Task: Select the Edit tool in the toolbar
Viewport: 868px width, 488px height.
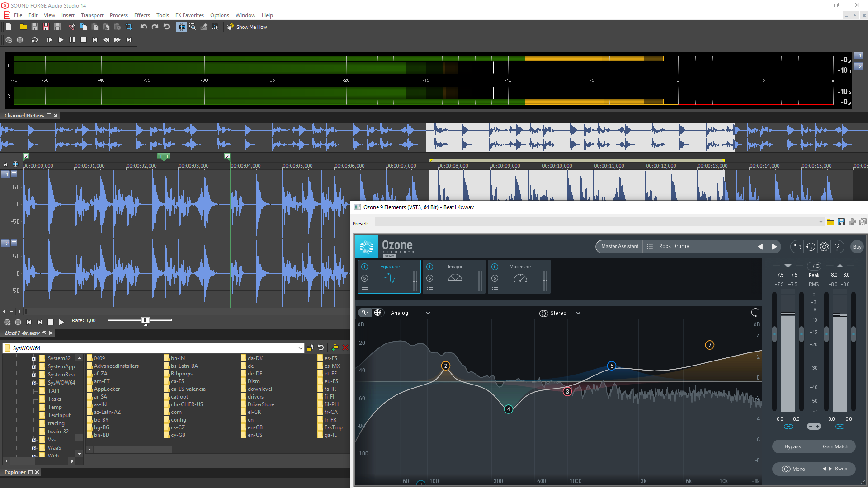Action: point(181,27)
